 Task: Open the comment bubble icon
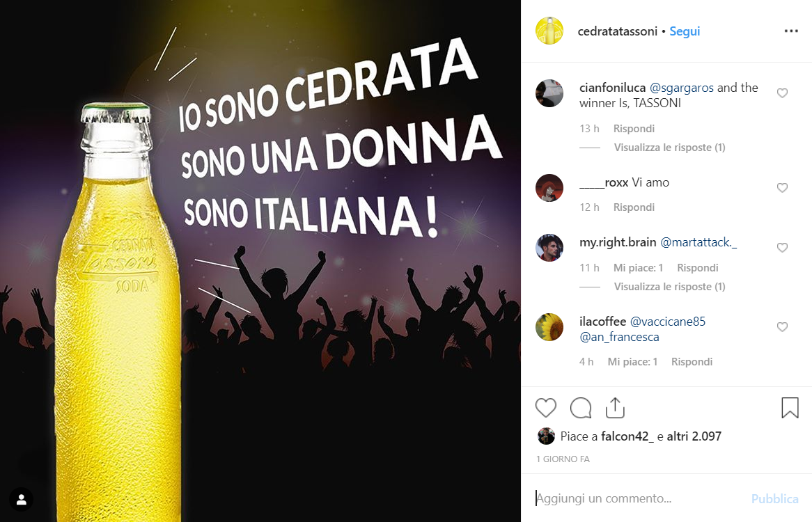click(581, 408)
